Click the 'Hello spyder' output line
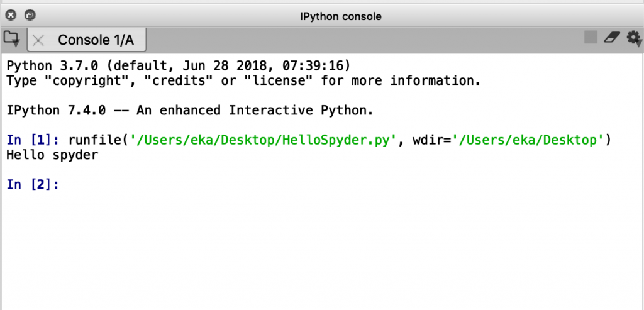The height and width of the screenshot is (310, 644). [52, 155]
